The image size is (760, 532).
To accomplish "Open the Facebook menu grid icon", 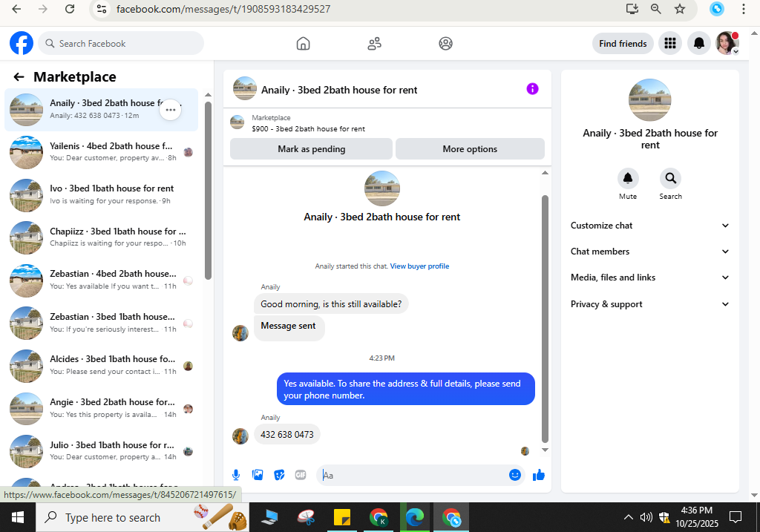I will point(670,44).
